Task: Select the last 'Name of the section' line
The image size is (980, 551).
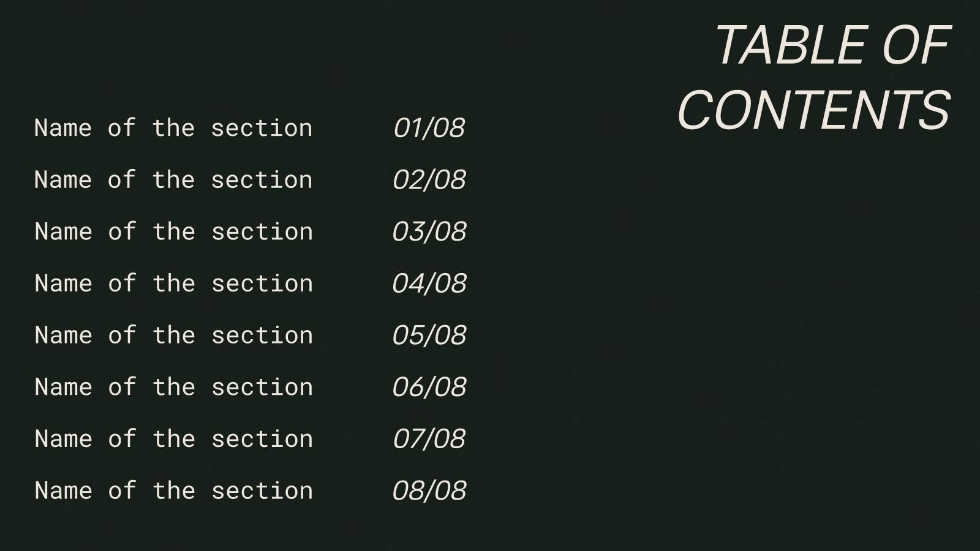Action: click(173, 491)
